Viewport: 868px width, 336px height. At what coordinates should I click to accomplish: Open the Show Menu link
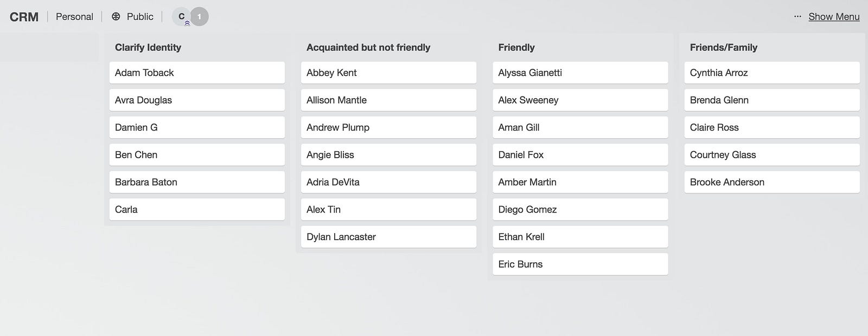click(x=833, y=17)
